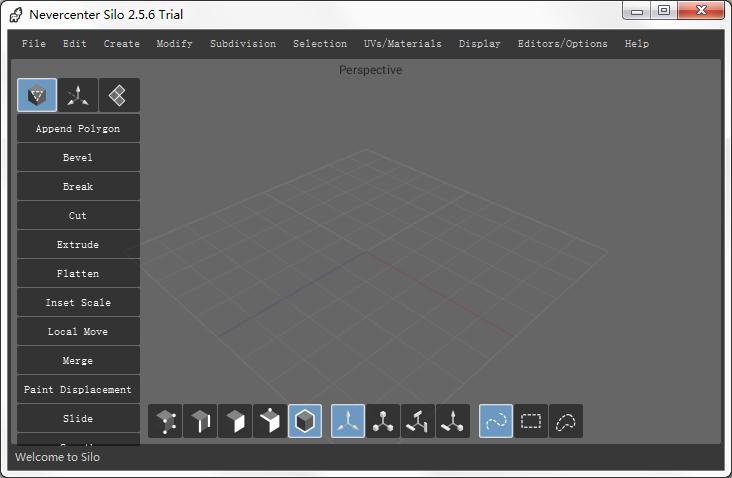Open the Modify menu
Screen dimensions: 732x478
click(x=174, y=43)
